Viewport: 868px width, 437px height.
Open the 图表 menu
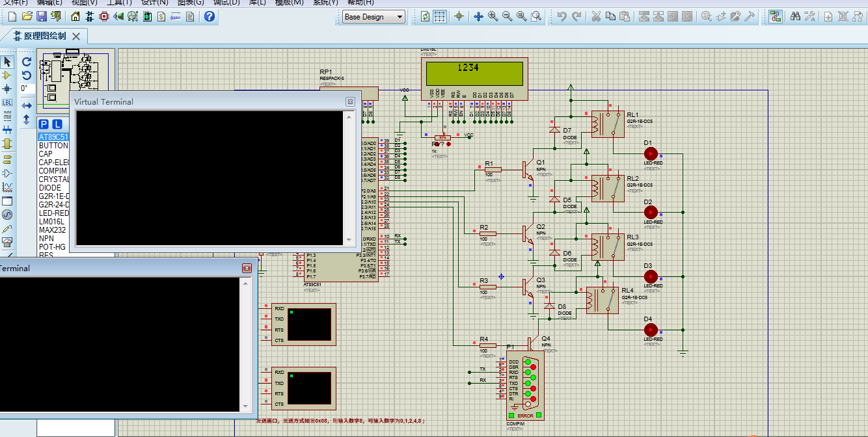click(191, 3)
